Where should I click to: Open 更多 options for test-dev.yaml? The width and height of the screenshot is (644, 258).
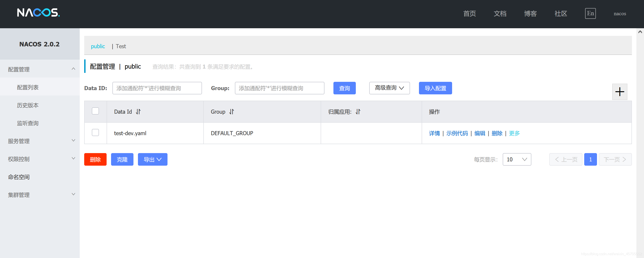tap(514, 133)
